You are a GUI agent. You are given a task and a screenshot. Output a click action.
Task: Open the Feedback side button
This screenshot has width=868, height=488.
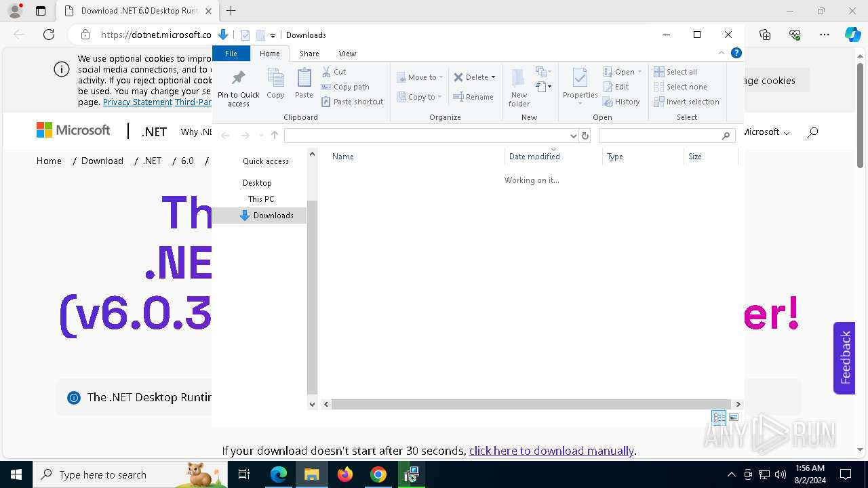pos(844,358)
